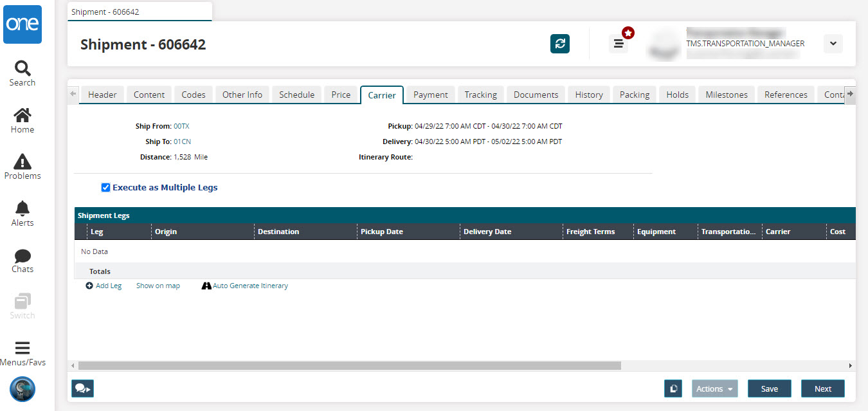Click the Leg column header
The image size is (868, 411).
(x=119, y=232)
